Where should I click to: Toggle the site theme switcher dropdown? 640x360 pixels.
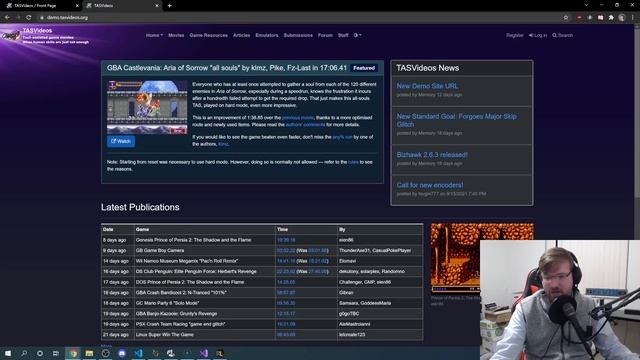click(x=357, y=36)
